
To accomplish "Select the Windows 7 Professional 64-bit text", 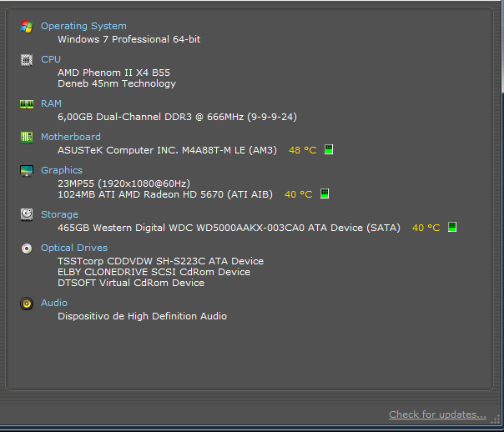I will click(129, 39).
